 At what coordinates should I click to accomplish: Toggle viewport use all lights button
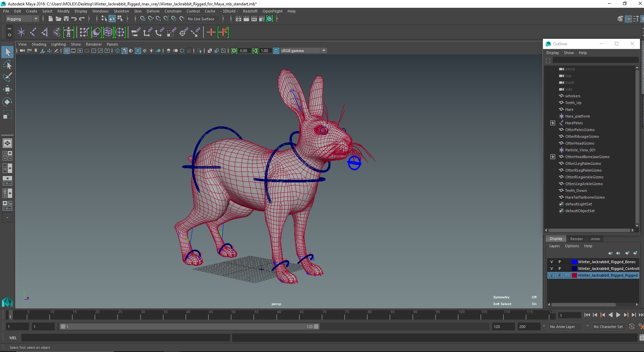pyautogui.click(x=151, y=51)
